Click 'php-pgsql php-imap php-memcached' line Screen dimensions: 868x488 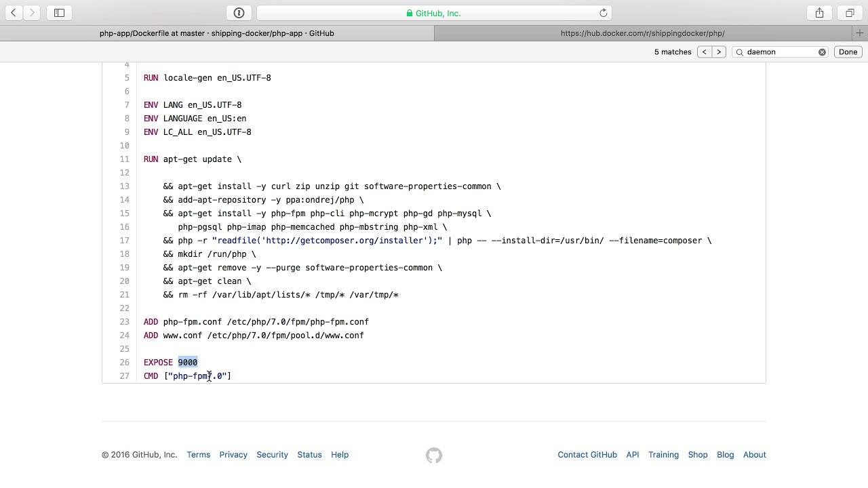point(313,227)
